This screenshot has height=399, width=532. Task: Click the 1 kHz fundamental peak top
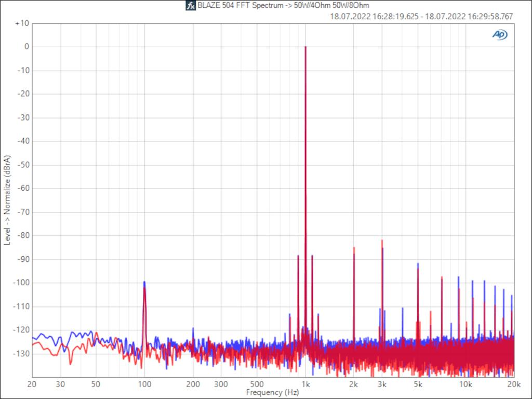[305, 47]
